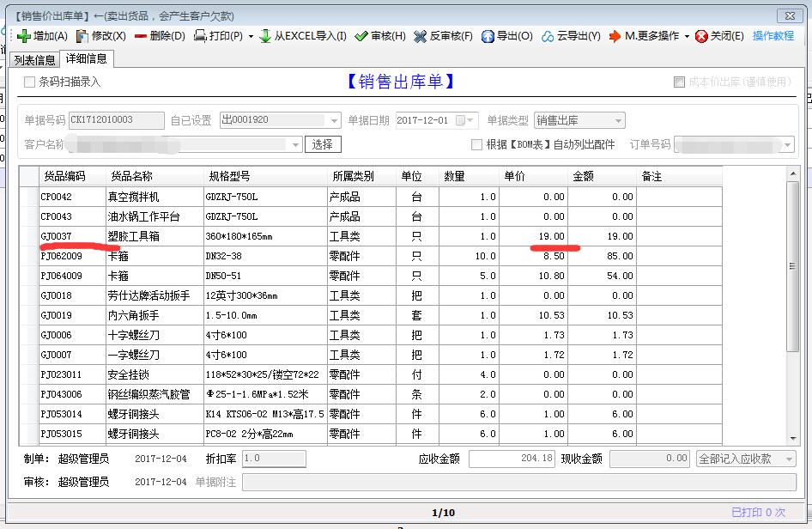The width and height of the screenshot is (812, 529).
Task: Click the 导出(O) export icon
Action: point(488,36)
